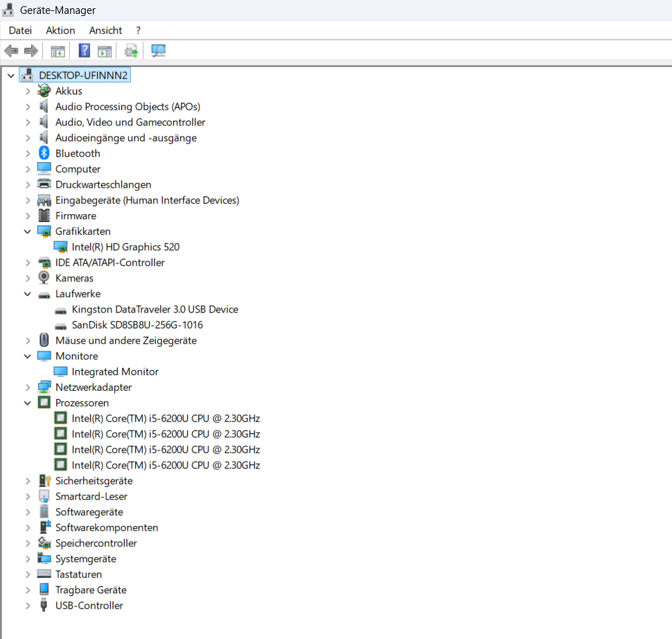Select SanDisk SD8SB8U-256G-1016 drive
This screenshot has width=672, height=639.
click(x=137, y=324)
